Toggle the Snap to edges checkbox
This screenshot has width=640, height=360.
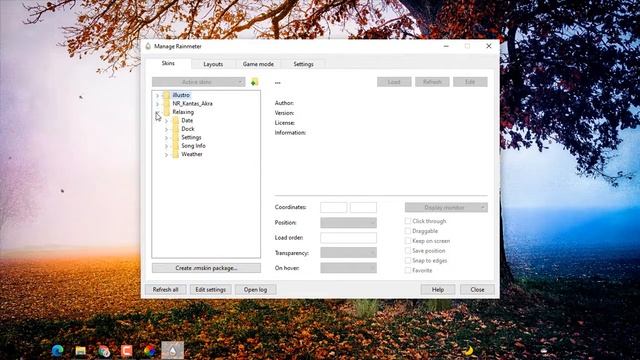[407, 260]
